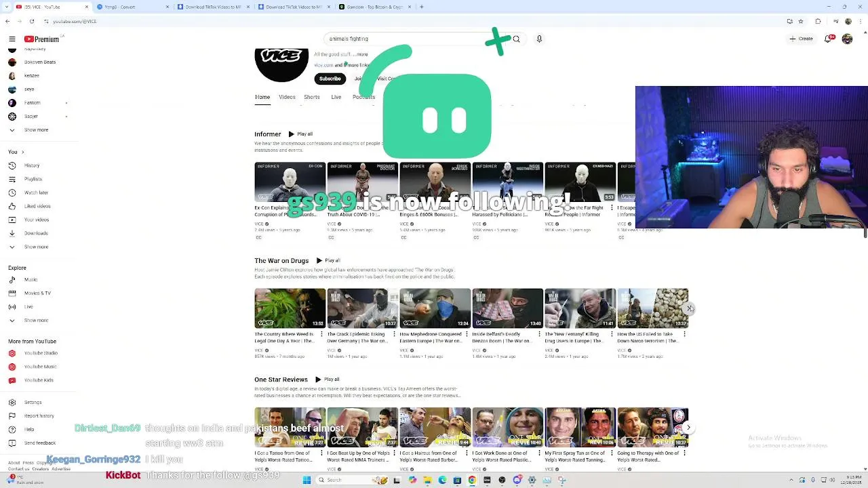Open 'I Got a Tattoo' One Star thumbnail

(x=290, y=427)
